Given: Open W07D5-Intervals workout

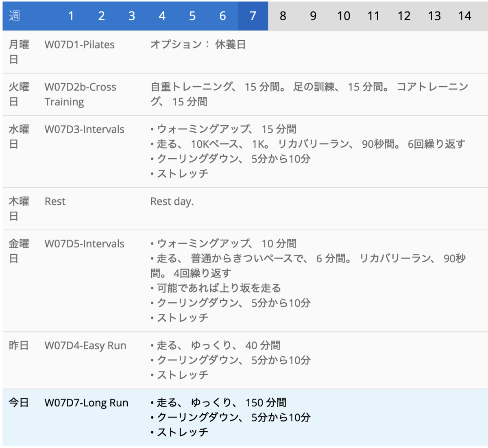Looking at the screenshot, I should click(85, 244).
